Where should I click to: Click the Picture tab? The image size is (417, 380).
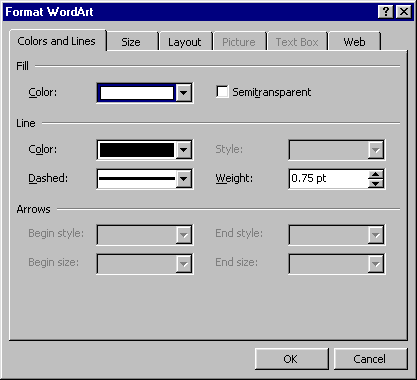[x=239, y=42]
